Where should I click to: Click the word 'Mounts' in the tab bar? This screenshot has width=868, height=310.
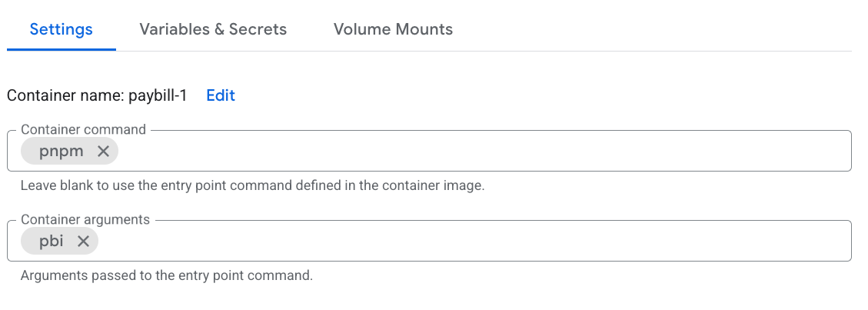pos(424,29)
